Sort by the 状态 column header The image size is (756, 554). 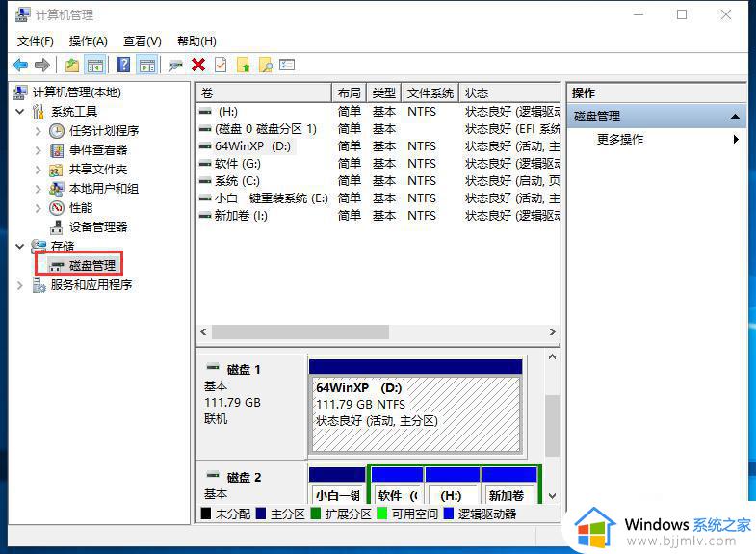[510, 92]
